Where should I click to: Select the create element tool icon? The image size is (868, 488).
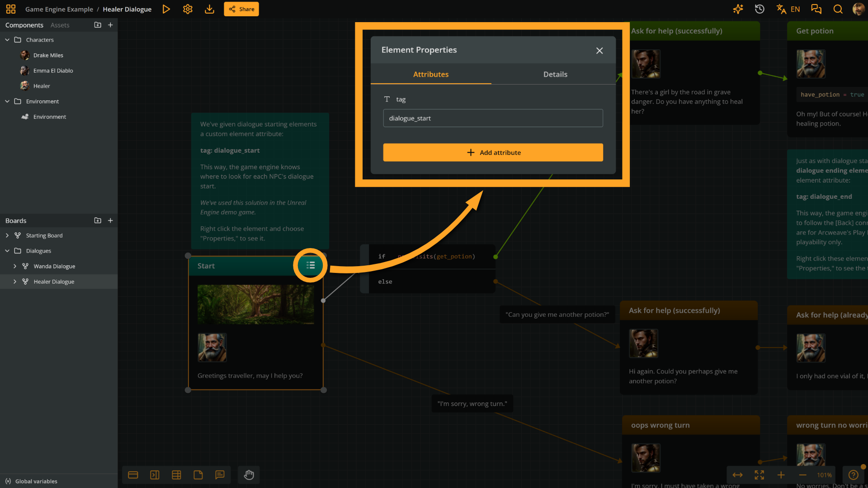coord(133,475)
